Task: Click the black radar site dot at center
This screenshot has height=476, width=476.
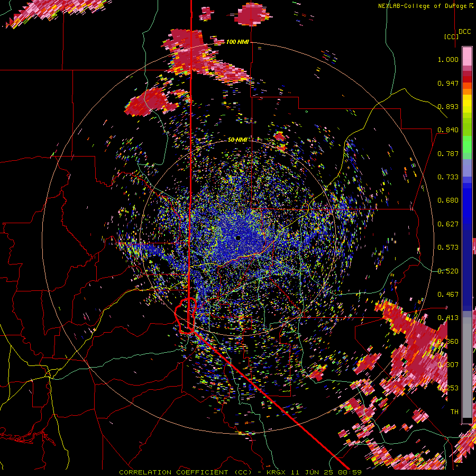Action: pos(238,237)
